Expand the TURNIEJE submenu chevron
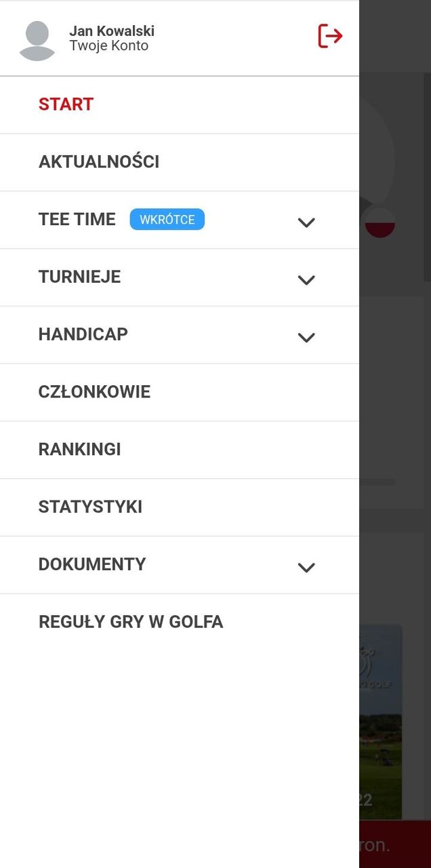Image resolution: width=431 pixels, height=868 pixels. 307,279
